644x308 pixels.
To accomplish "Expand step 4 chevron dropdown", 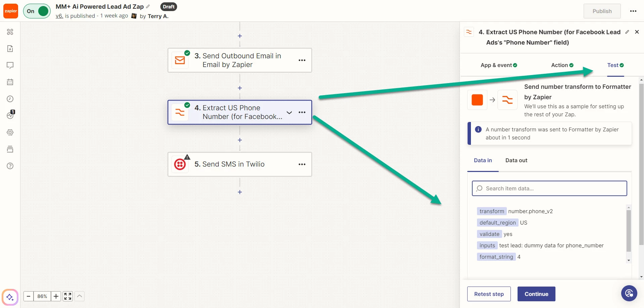I will pyautogui.click(x=289, y=112).
